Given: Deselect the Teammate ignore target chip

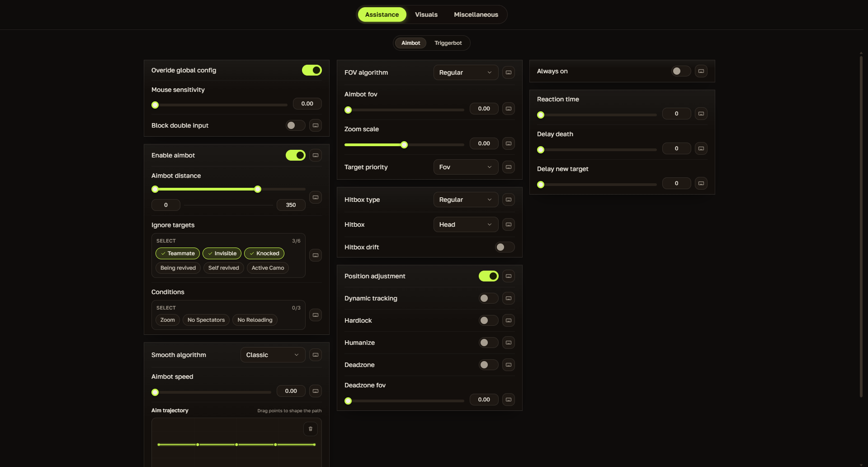Looking at the screenshot, I should pos(178,253).
